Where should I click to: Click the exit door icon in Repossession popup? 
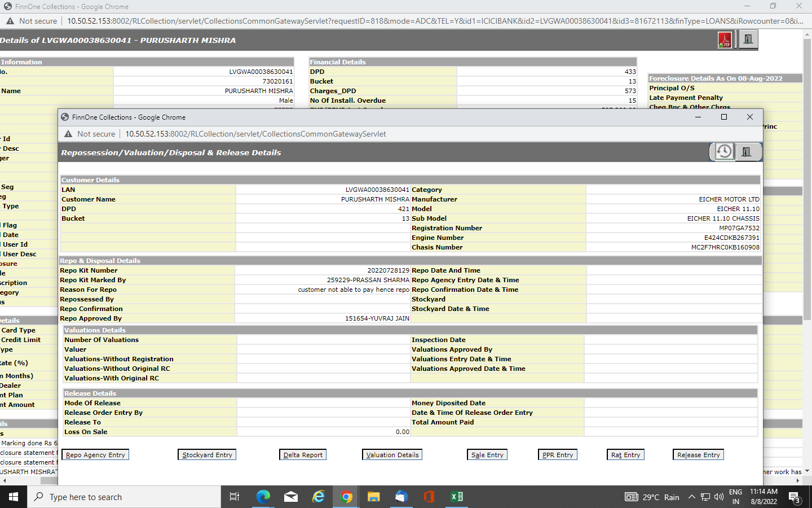(x=747, y=152)
